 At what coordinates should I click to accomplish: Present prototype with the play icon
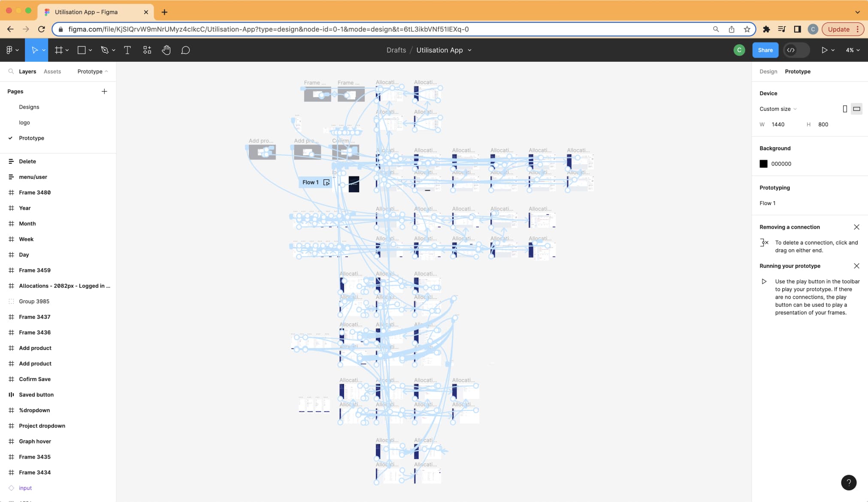coord(824,50)
